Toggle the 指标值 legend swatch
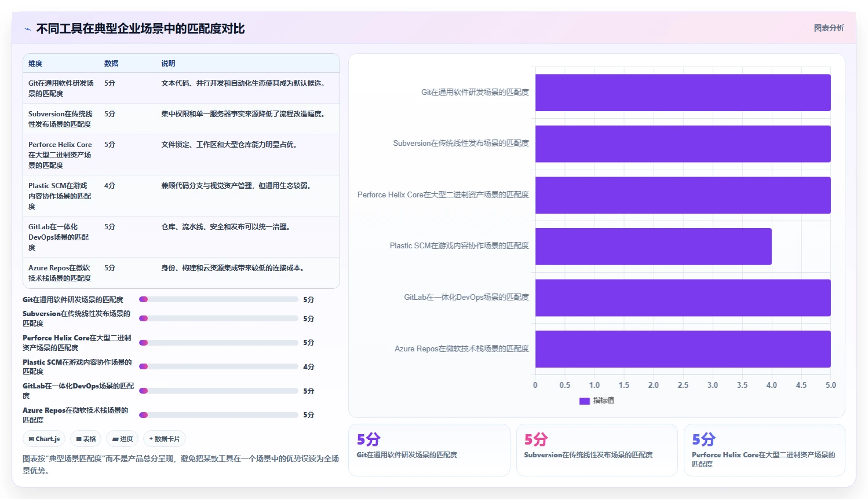 [x=585, y=401]
